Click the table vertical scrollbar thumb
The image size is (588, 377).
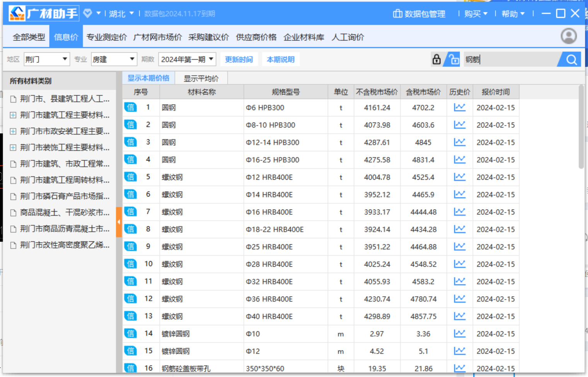581,127
